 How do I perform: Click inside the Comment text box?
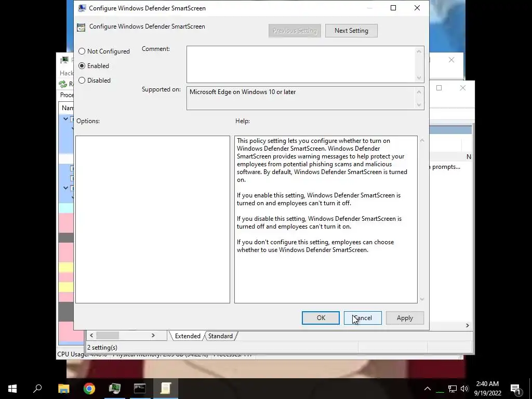(x=301, y=64)
